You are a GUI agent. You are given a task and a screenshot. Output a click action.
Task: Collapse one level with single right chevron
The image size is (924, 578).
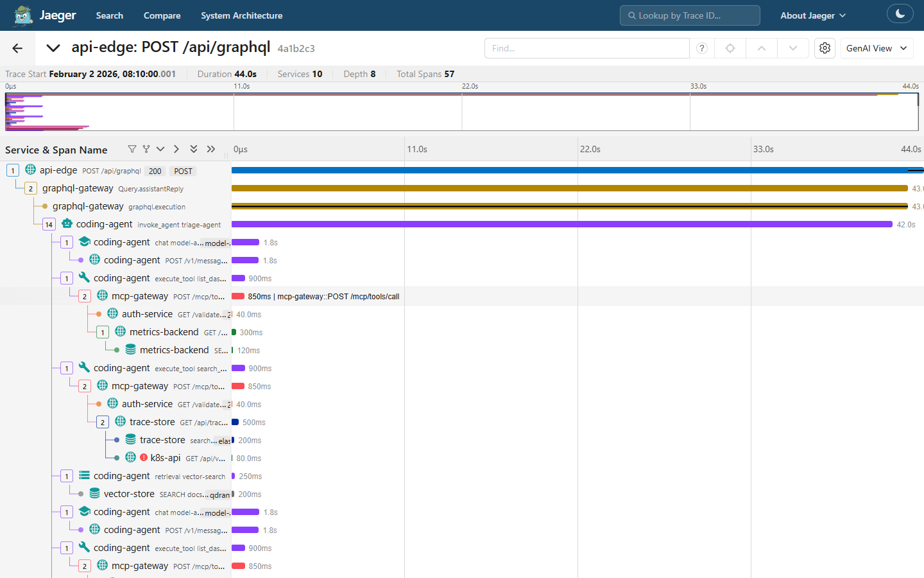click(176, 149)
